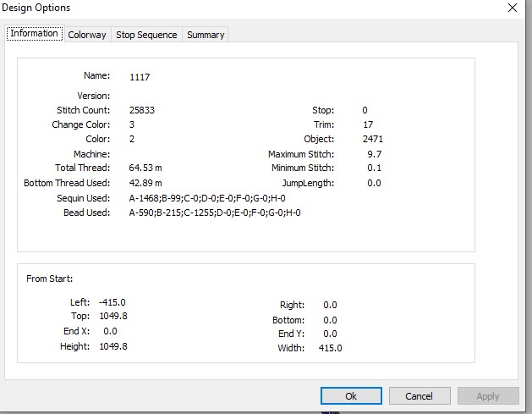Viewport: 532px width, 414px height.
Task: Open the Stop Sequence tab
Action: pyautogui.click(x=146, y=35)
